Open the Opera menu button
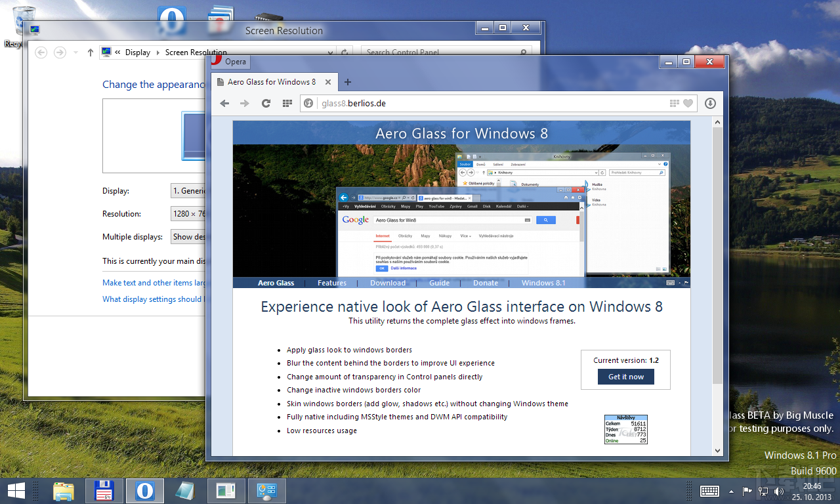Image resolution: width=840 pixels, height=504 pixels. tap(230, 62)
